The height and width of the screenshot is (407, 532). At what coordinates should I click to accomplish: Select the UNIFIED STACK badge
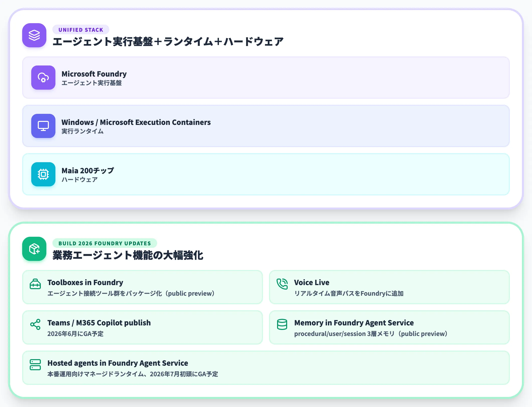81,30
